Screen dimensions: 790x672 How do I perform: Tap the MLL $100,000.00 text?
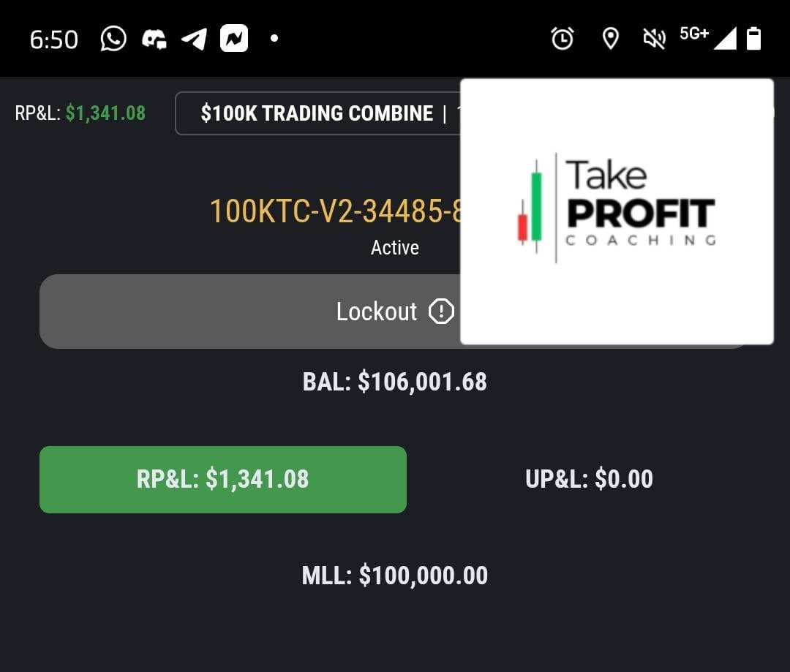(395, 575)
